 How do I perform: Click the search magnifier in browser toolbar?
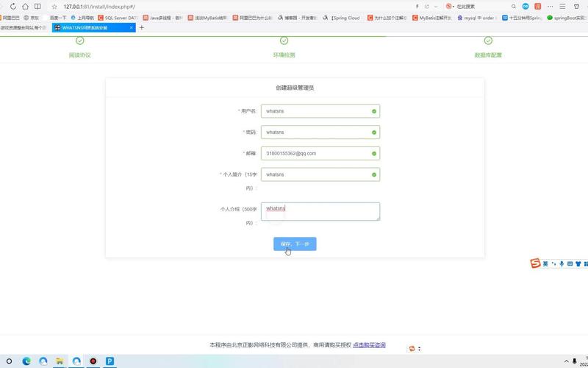tap(514, 7)
